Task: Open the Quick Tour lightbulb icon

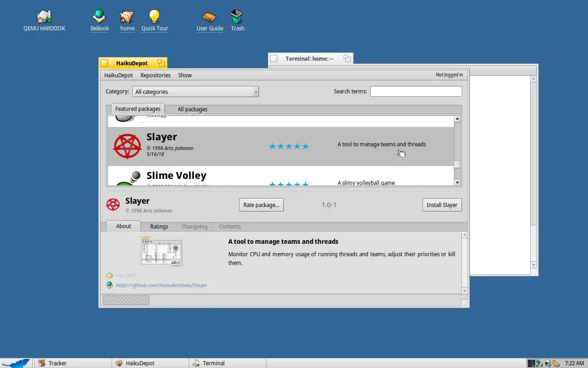Action: (x=154, y=17)
